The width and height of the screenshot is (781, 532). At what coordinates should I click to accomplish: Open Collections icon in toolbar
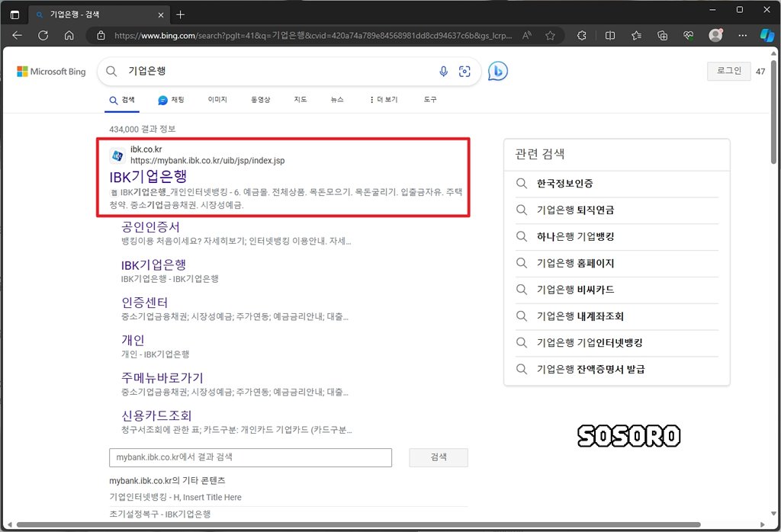(x=663, y=35)
